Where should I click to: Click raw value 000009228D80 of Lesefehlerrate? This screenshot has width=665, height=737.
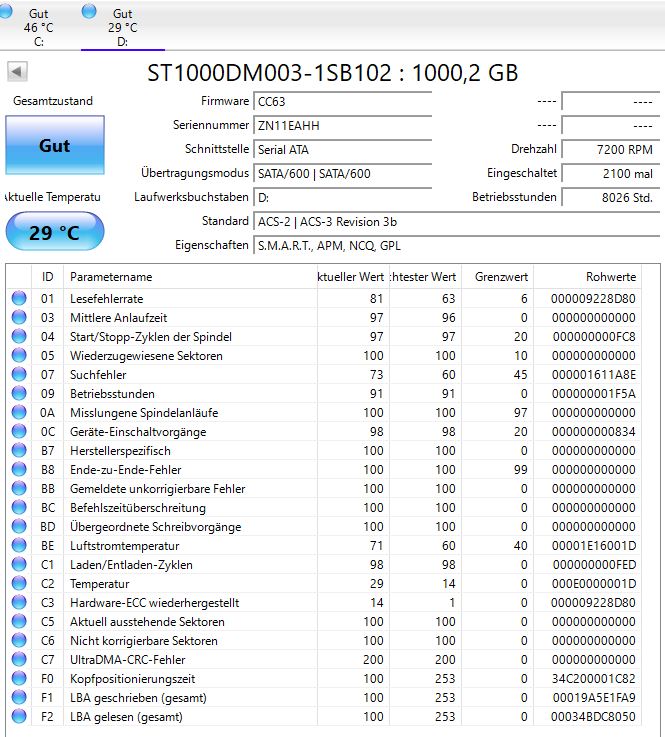coord(593,298)
